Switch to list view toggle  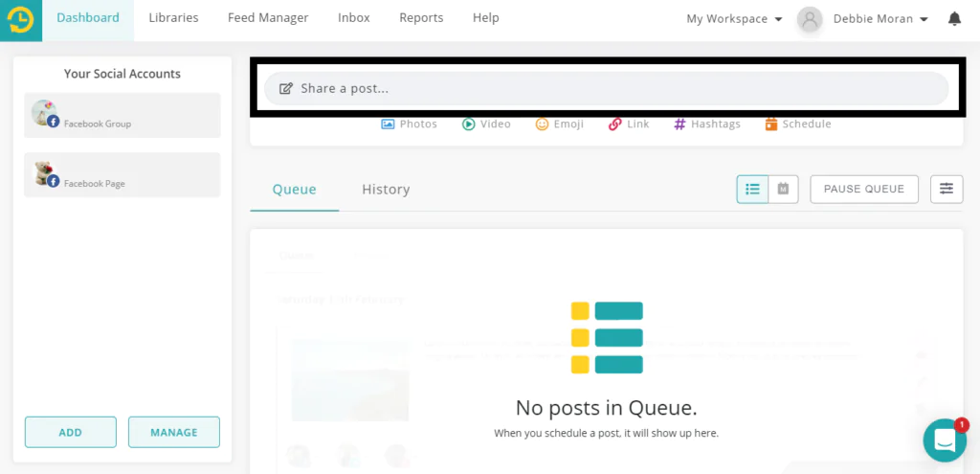[752, 189]
